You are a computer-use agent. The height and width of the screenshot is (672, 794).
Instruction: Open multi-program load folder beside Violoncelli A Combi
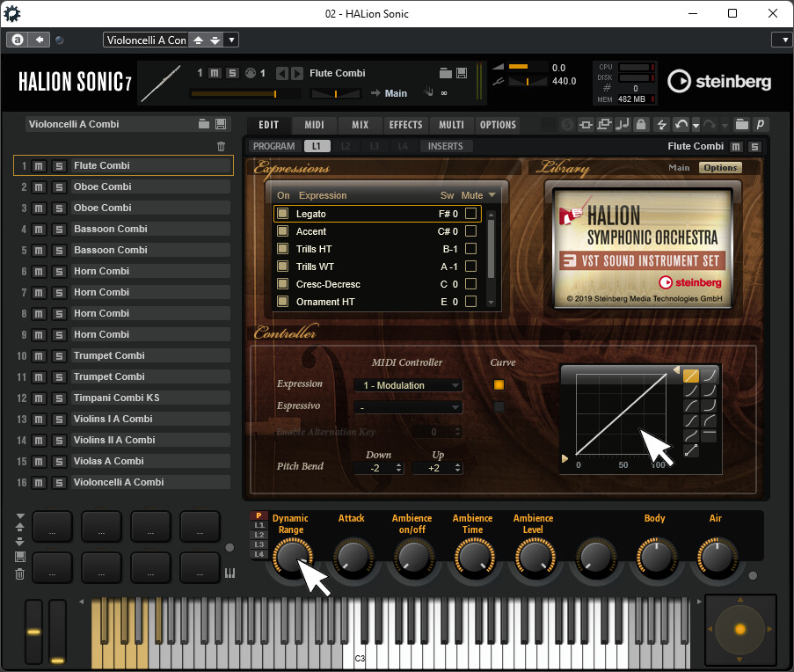point(204,124)
